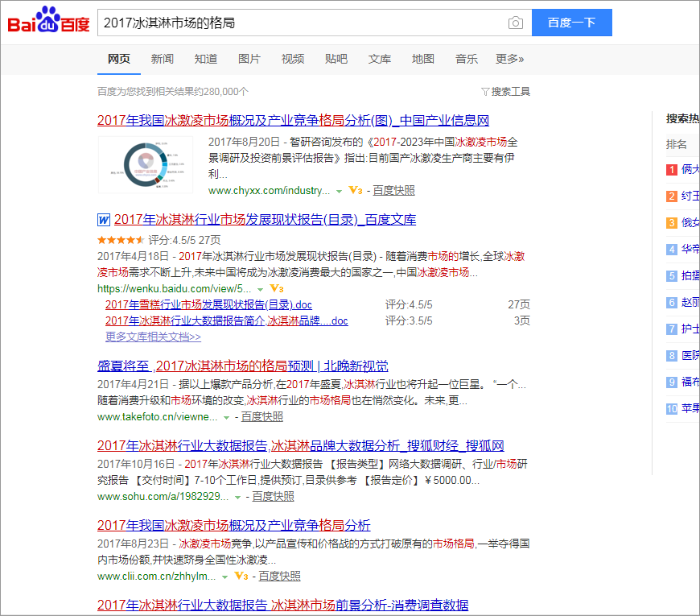The height and width of the screenshot is (616, 700).
Task: Click the V3 badge beside wenku.baidu.com
Action: 276,288
